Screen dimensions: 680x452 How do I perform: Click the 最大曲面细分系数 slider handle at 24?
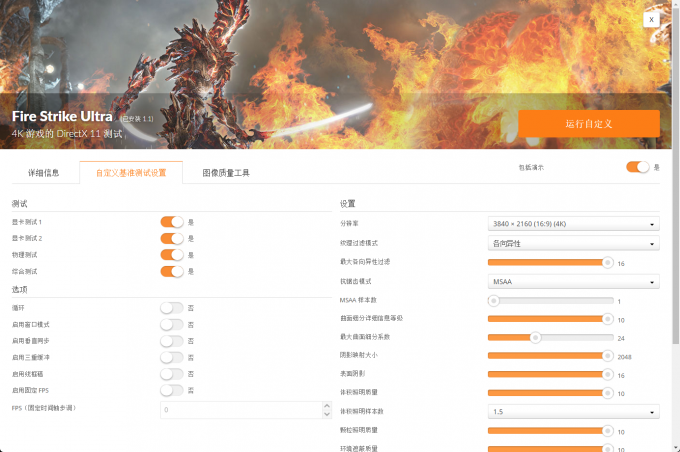pyautogui.click(x=536, y=337)
